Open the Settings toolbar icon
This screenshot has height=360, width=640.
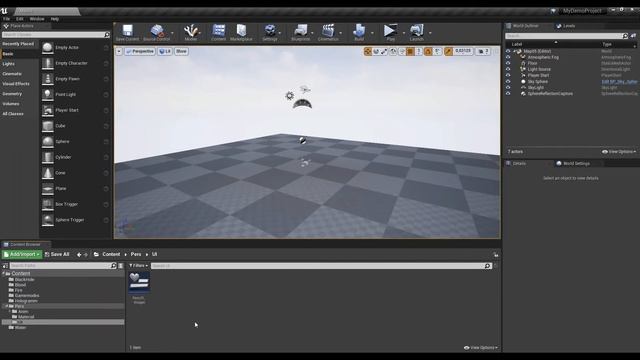270,33
